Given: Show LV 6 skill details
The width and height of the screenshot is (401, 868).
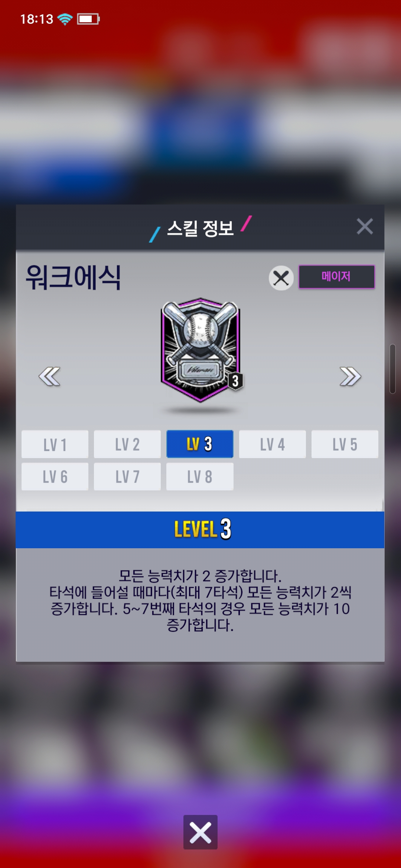Looking at the screenshot, I should coord(55,476).
